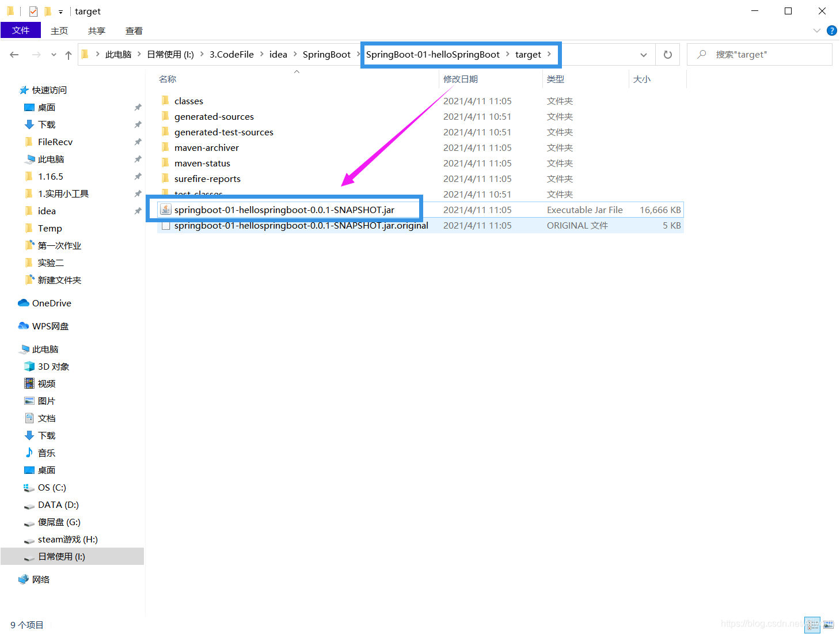Viewport: 840px width, 634px height.
Task: Open idea folder in quick access
Action: pyautogui.click(x=47, y=211)
